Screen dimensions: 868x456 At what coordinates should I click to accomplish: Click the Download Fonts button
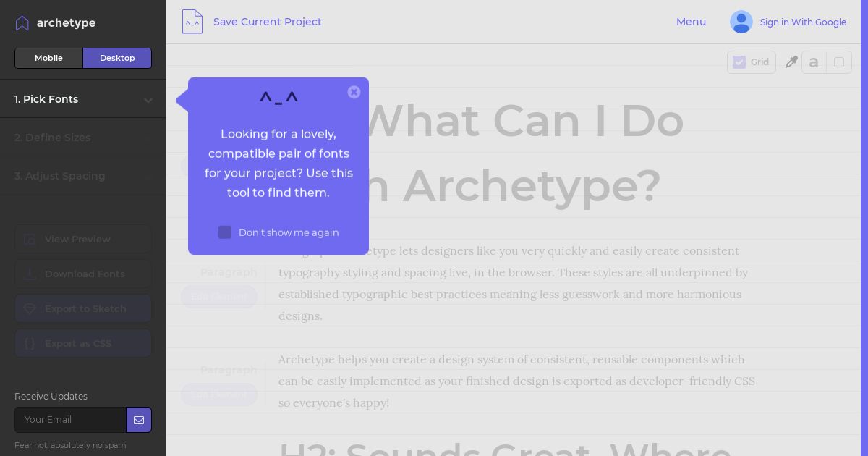[x=83, y=274]
